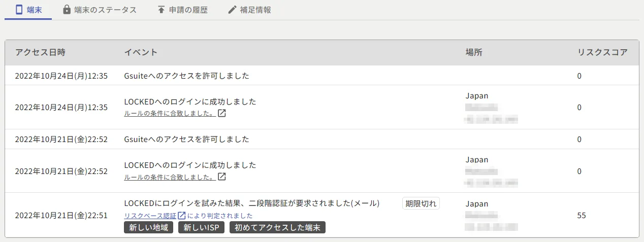Follow the リスクベース認証 link

click(151, 216)
